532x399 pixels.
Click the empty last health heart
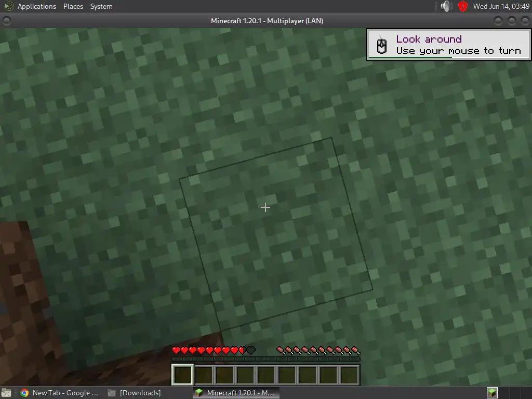point(251,350)
